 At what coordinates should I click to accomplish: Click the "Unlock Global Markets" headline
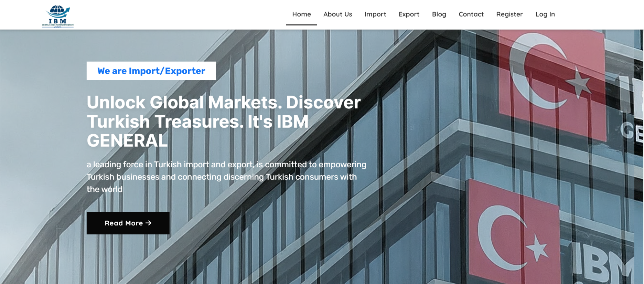click(224, 121)
